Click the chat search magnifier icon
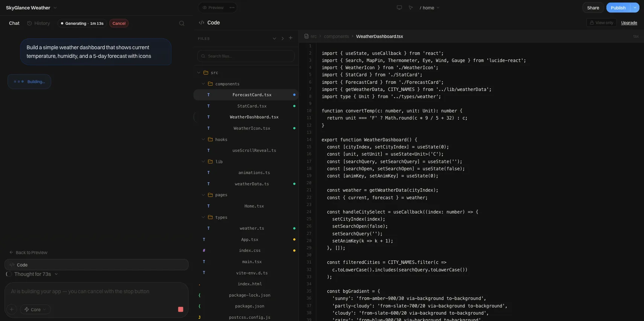 pos(182,23)
